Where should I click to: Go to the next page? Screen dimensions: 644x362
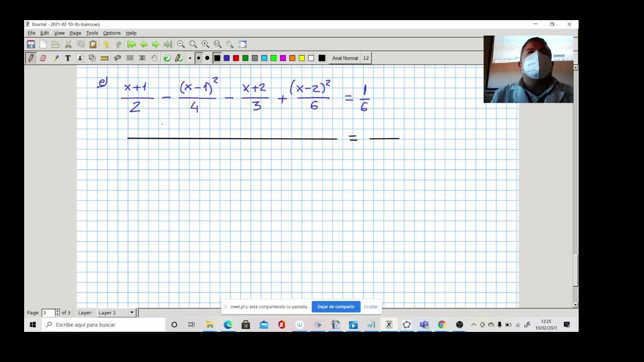(155, 44)
